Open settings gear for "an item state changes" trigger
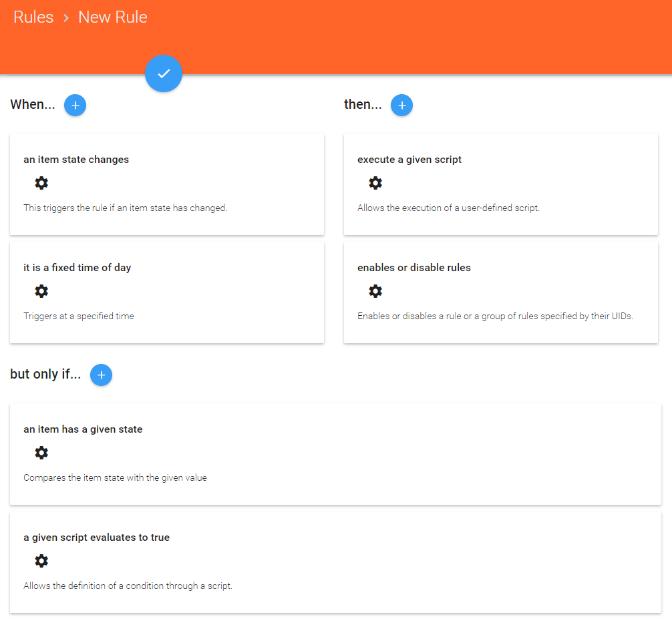The width and height of the screenshot is (672, 627). click(x=41, y=182)
